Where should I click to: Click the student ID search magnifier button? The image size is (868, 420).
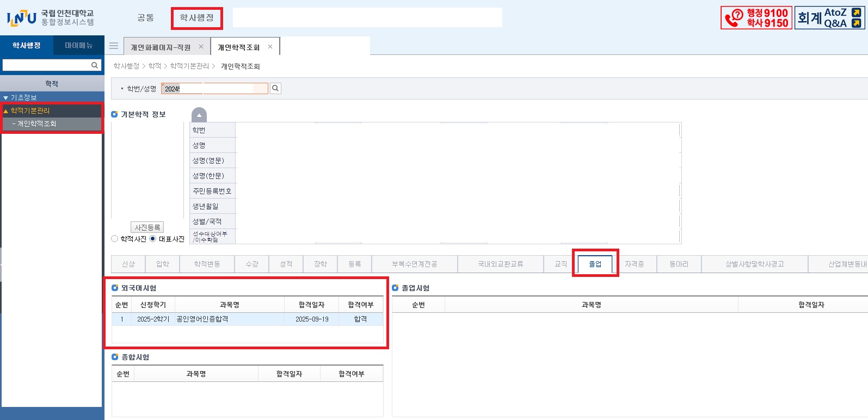pyautogui.click(x=276, y=89)
